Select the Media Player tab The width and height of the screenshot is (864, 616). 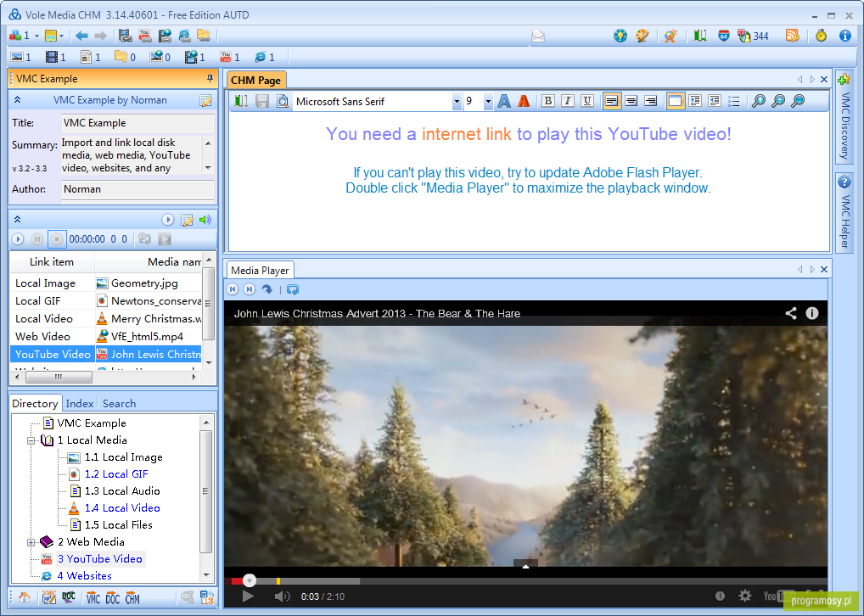[260, 270]
